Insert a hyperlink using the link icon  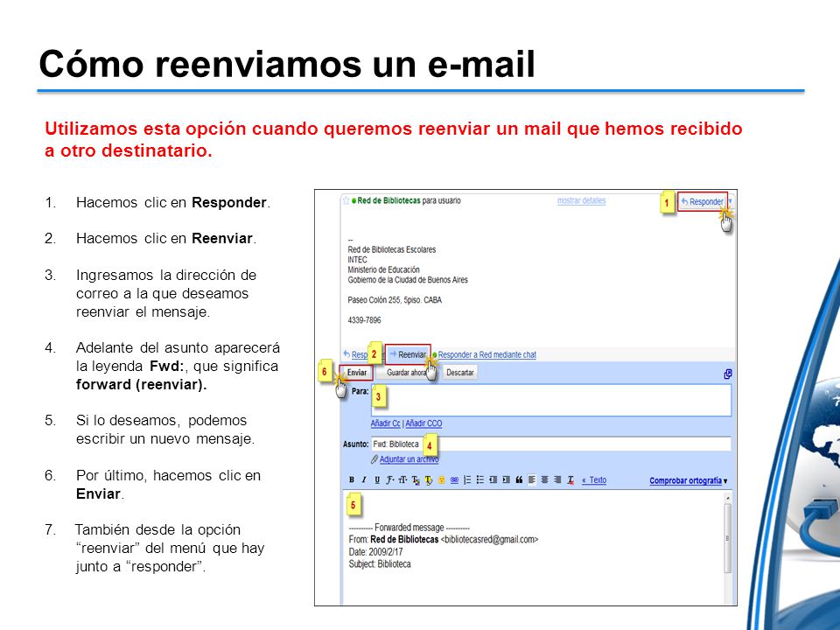(454, 480)
